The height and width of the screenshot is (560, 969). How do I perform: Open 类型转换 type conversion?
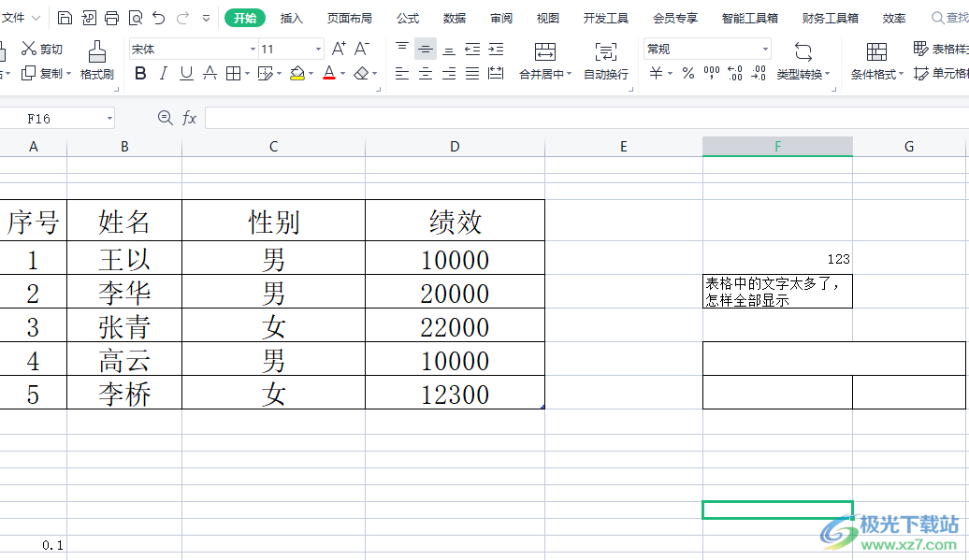[x=803, y=61]
